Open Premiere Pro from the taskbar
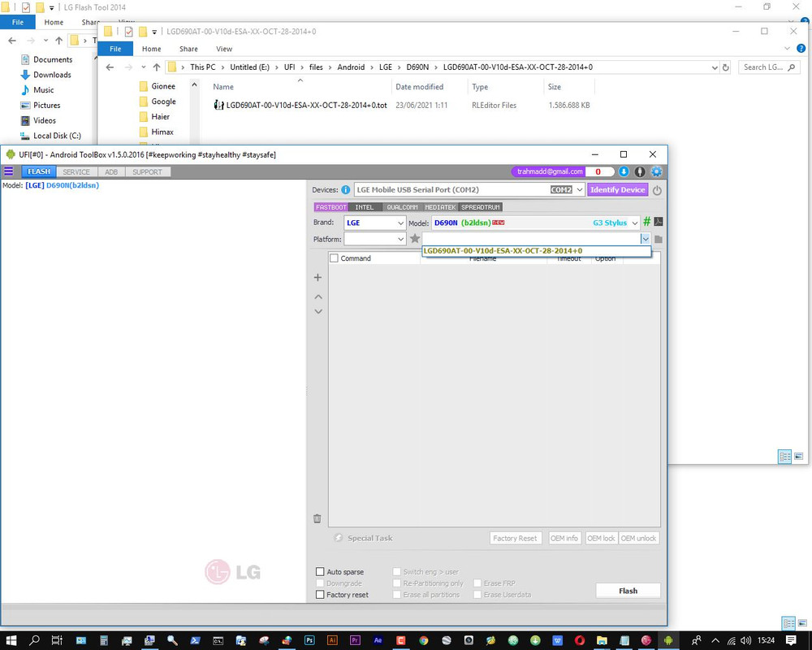812x650 pixels. 356,640
